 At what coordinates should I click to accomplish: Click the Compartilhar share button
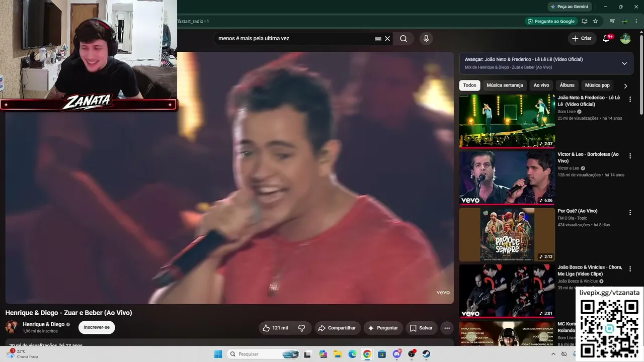pyautogui.click(x=338, y=328)
